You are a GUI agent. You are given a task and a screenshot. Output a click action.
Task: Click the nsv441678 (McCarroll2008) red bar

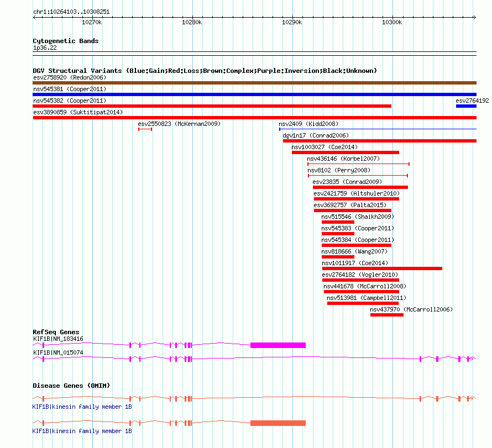[362, 292]
